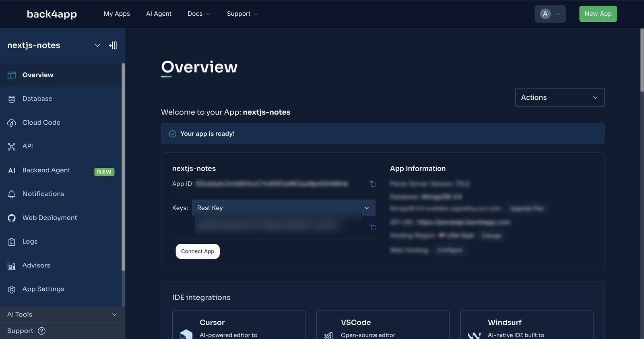Click the Web Deployment GitHub icon

12,218
